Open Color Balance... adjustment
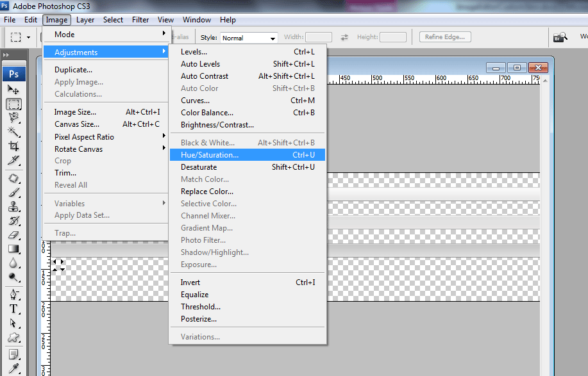Screen dimensions: 588x376 pos(248,113)
